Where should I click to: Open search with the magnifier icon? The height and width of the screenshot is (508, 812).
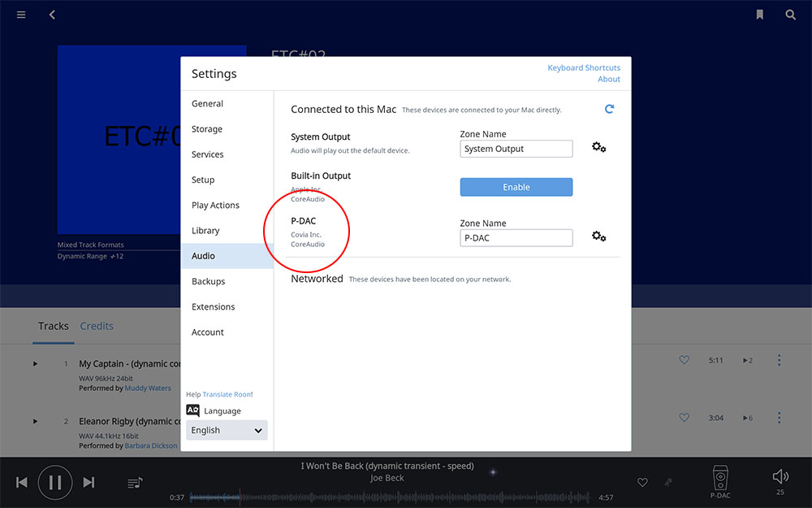[x=790, y=15]
